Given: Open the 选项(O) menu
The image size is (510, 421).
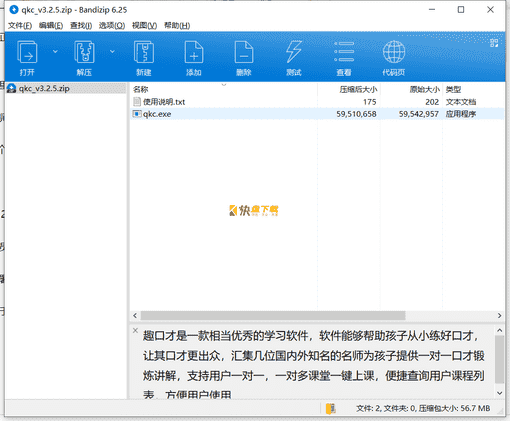Looking at the screenshot, I should (x=112, y=25).
